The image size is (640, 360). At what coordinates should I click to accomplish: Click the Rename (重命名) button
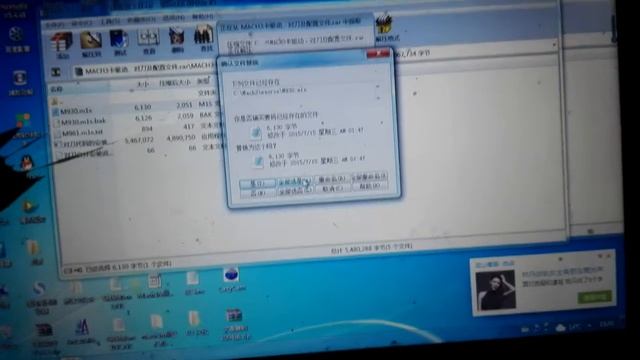332,179
